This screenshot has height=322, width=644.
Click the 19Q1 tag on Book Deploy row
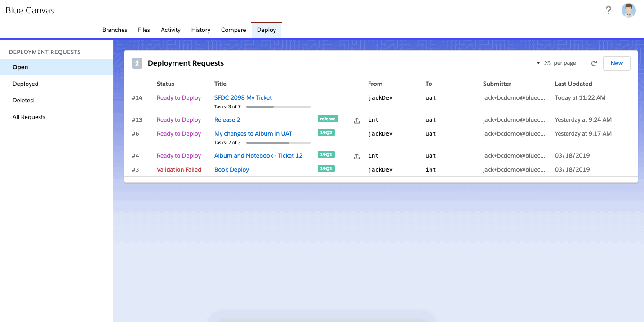tap(326, 169)
